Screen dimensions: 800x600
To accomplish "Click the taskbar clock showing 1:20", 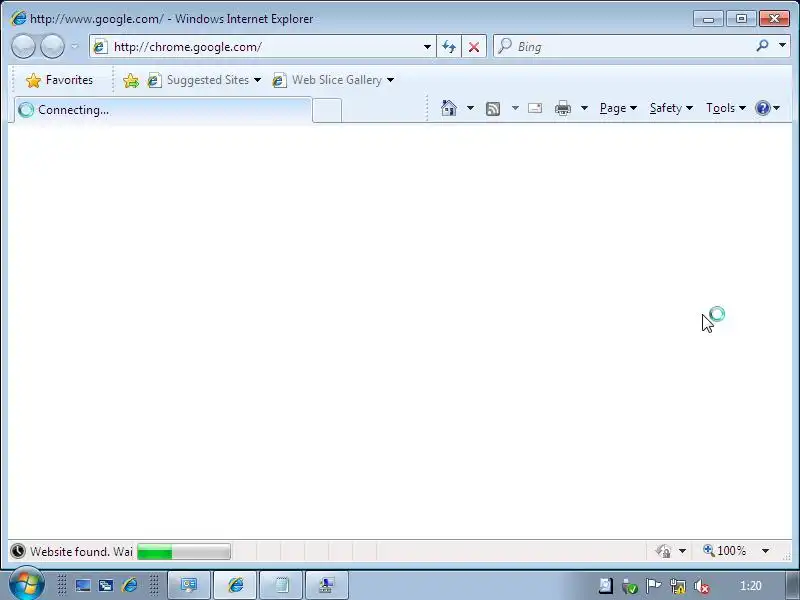I will pyautogui.click(x=751, y=586).
